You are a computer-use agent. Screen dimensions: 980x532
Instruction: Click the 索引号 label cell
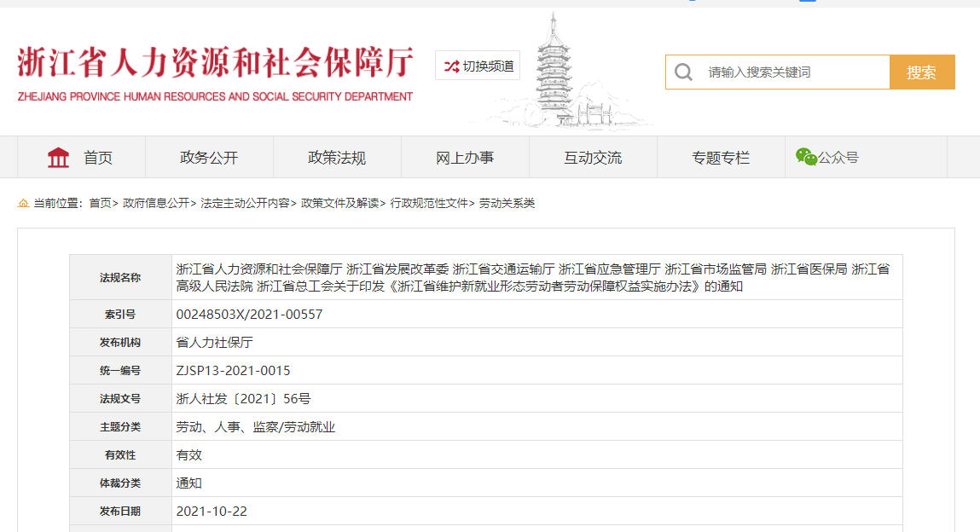(120, 314)
